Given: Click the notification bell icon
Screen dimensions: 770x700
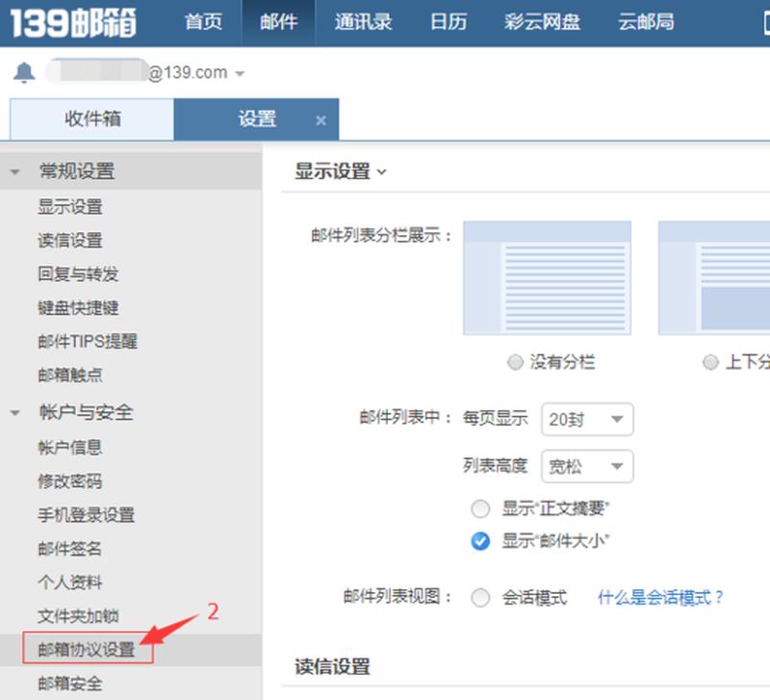Looking at the screenshot, I should pyautogui.click(x=23, y=73).
